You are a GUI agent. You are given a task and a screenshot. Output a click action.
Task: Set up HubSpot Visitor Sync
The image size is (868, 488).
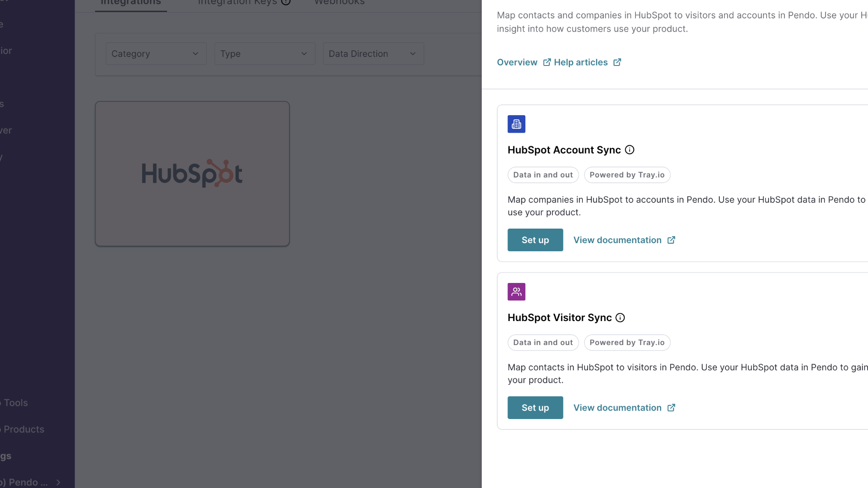pos(535,408)
